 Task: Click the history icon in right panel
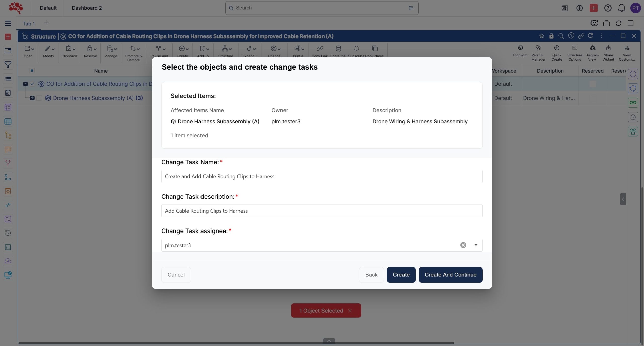coord(633,117)
